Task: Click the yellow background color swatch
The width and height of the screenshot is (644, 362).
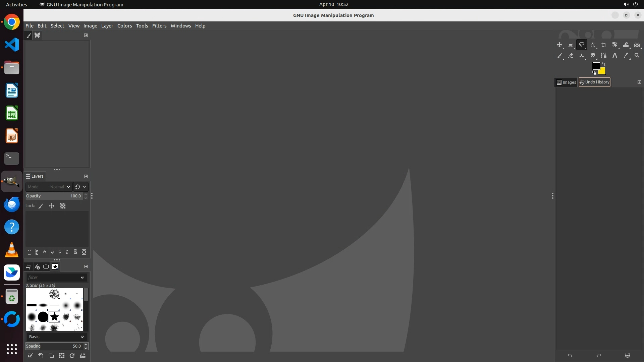Action: coord(602,71)
